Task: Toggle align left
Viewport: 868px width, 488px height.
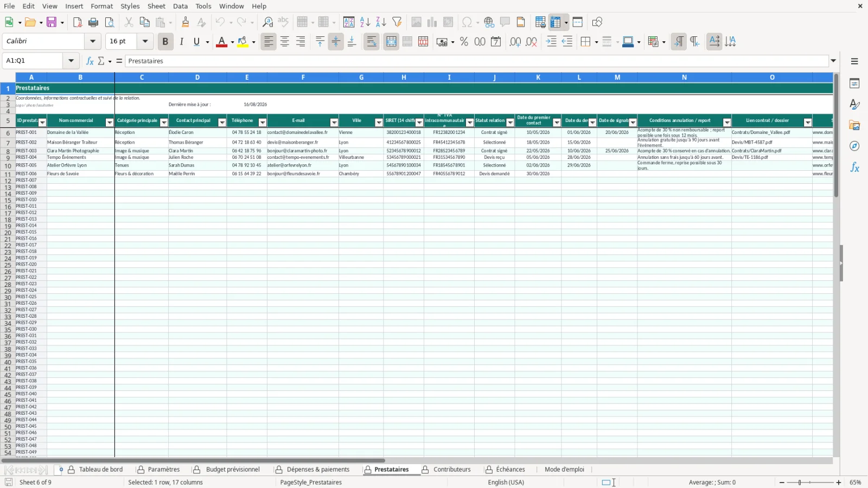Action: coord(269,42)
